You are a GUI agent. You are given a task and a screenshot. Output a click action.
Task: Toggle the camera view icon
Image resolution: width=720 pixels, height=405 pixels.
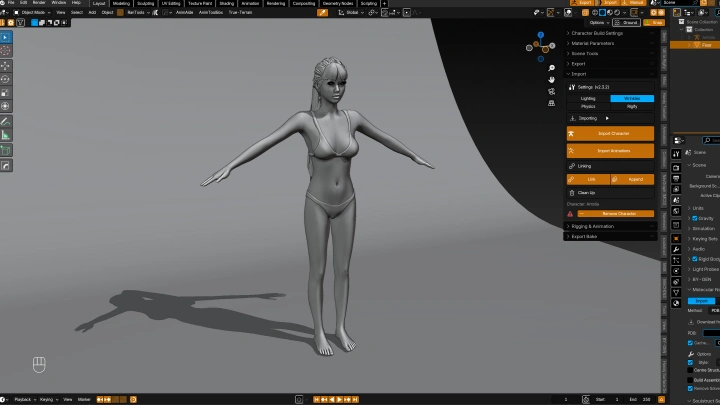[551, 91]
